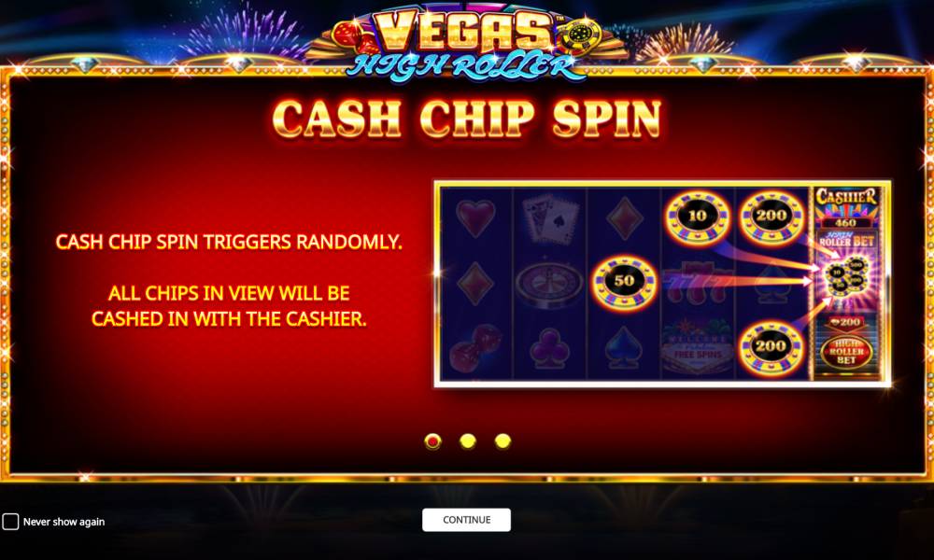Image resolution: width=934 pixels, height=560 pixels.
Task: Select the first red pagination dot
Action: [433, 441]
